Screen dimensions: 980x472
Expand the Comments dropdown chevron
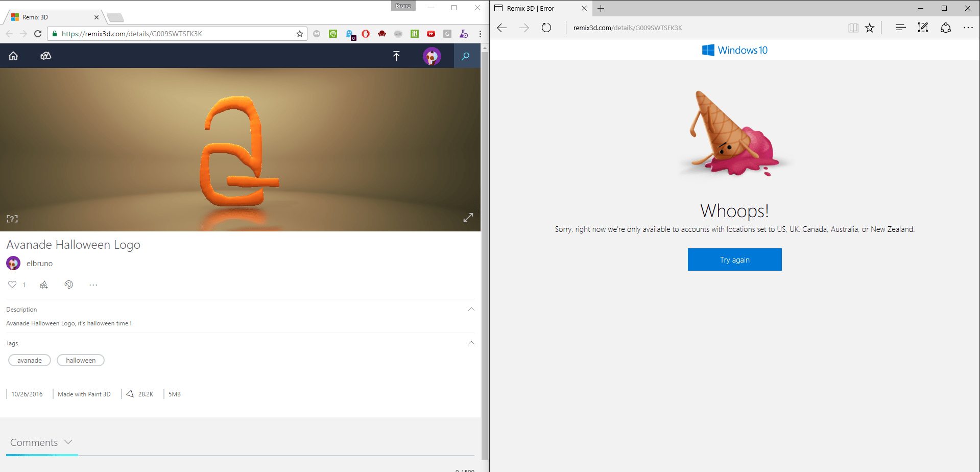(68, 442)
